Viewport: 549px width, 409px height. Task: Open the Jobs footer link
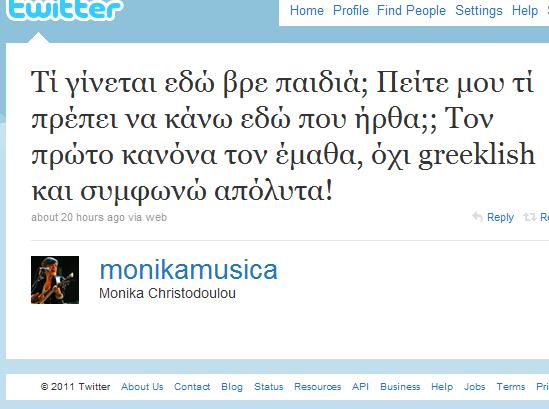tap(474, 387)
